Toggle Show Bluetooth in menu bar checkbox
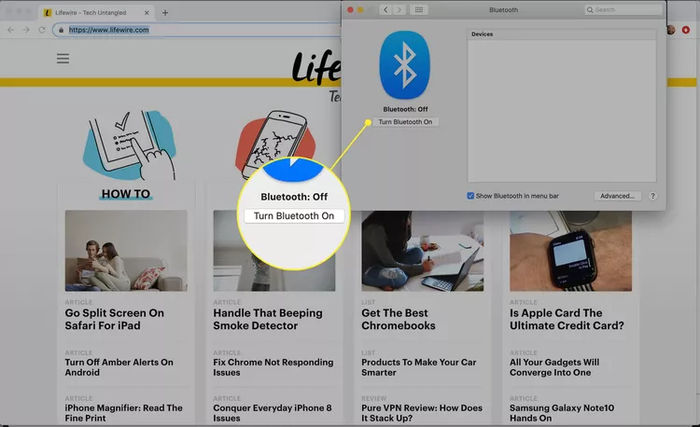700x427 pixels. point(471,196)
